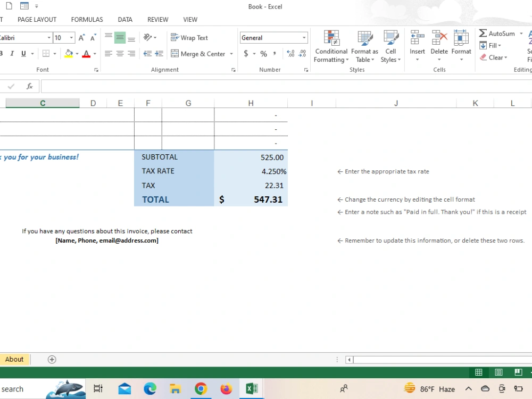Open Merge & Center dropdown arrow
532x399 pixels.
click(x=231, y=54)
